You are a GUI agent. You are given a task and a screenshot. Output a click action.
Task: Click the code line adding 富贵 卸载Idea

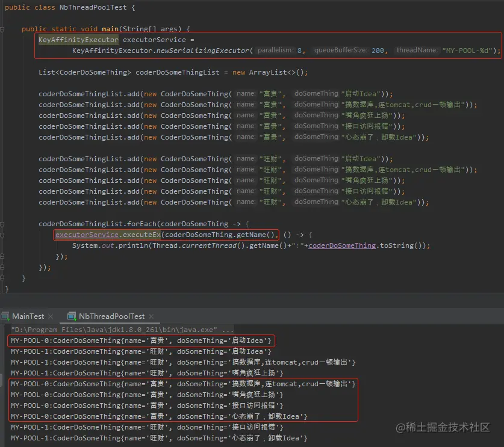(x=234, y=137)
